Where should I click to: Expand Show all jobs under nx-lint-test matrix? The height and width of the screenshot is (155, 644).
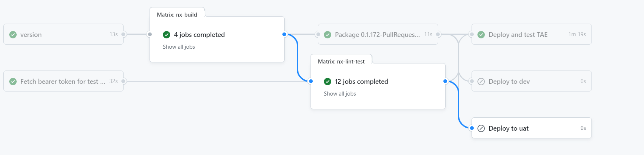point(340,94)
